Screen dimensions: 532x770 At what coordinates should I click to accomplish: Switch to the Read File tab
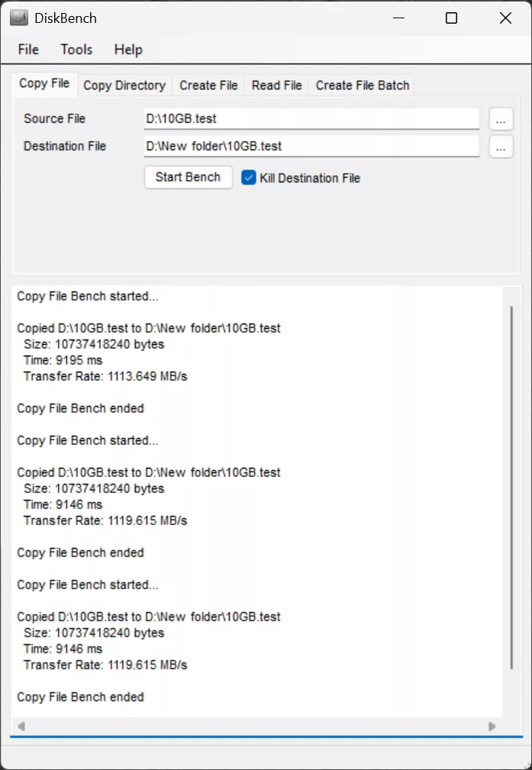(x=276, y=85)
